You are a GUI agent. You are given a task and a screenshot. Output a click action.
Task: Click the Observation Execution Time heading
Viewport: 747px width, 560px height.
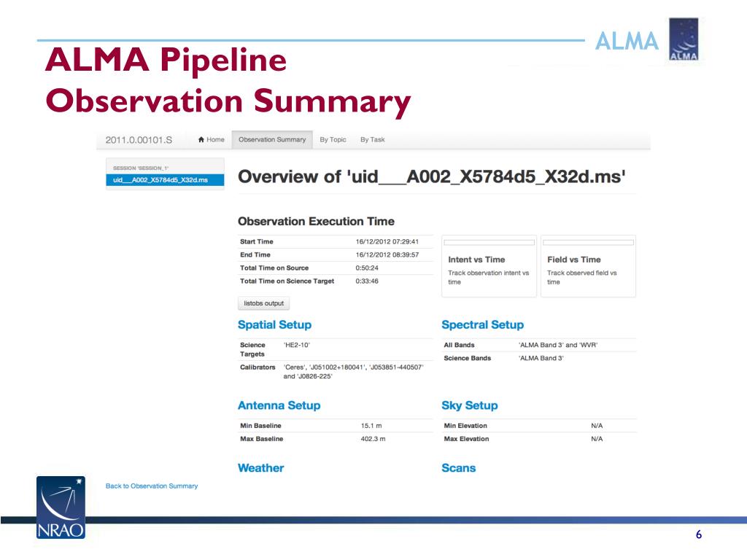[316, 222]
